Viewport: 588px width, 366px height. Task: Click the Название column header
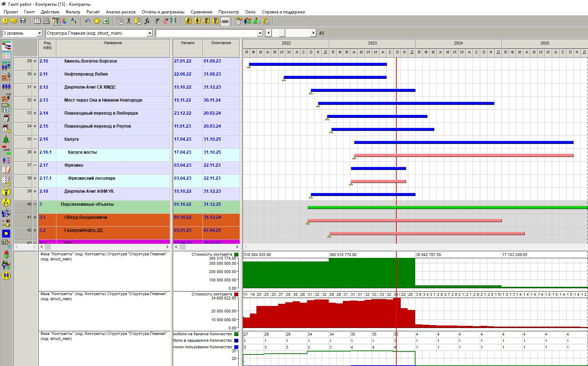tap(113, 43)
